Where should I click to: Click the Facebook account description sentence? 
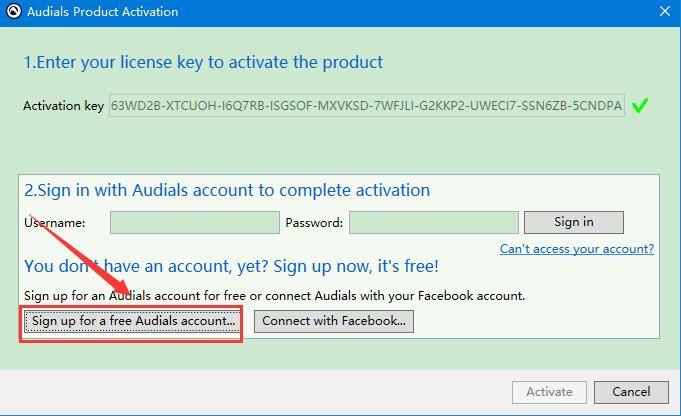coord(274,296)
